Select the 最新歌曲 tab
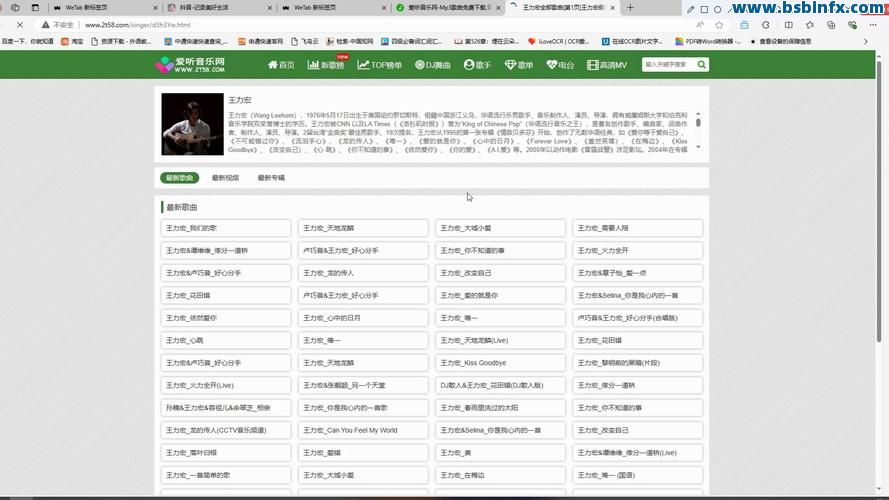The height and width of the screenshot is (500, 889). click(179, 178)
